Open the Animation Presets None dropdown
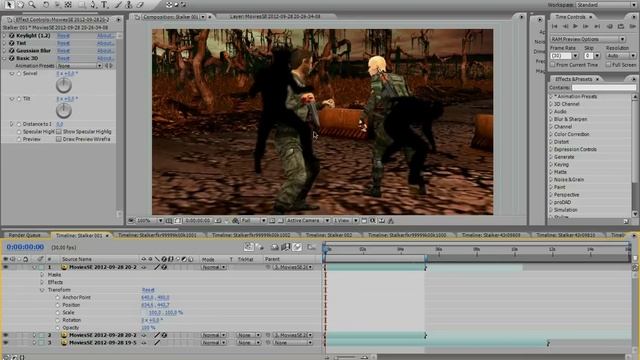Viewport: 640px width, 360px height. tap(80, 66)
